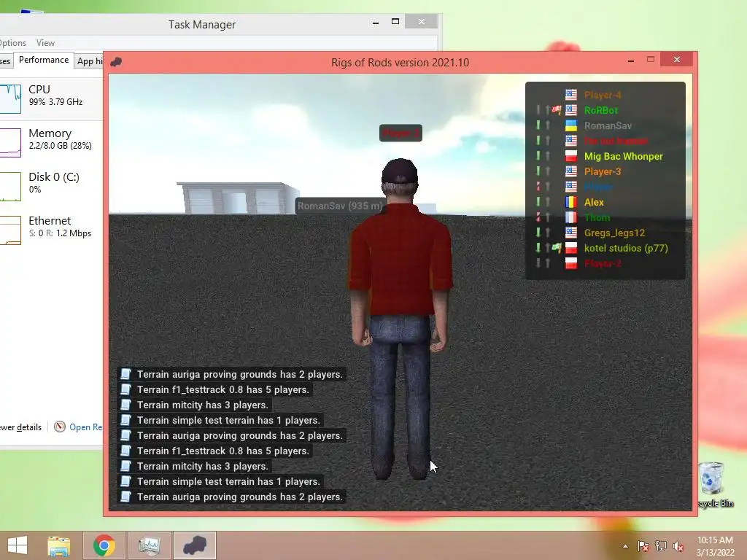This screenshot has width=747, height=560.
Task: Select the Ethernet entry in Task Manager
Action: (x=52, y=229)
